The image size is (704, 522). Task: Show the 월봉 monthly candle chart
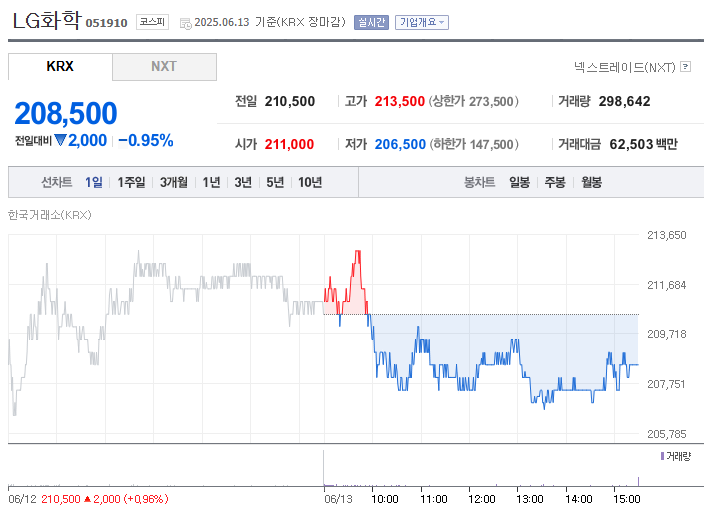pos(591,182)
